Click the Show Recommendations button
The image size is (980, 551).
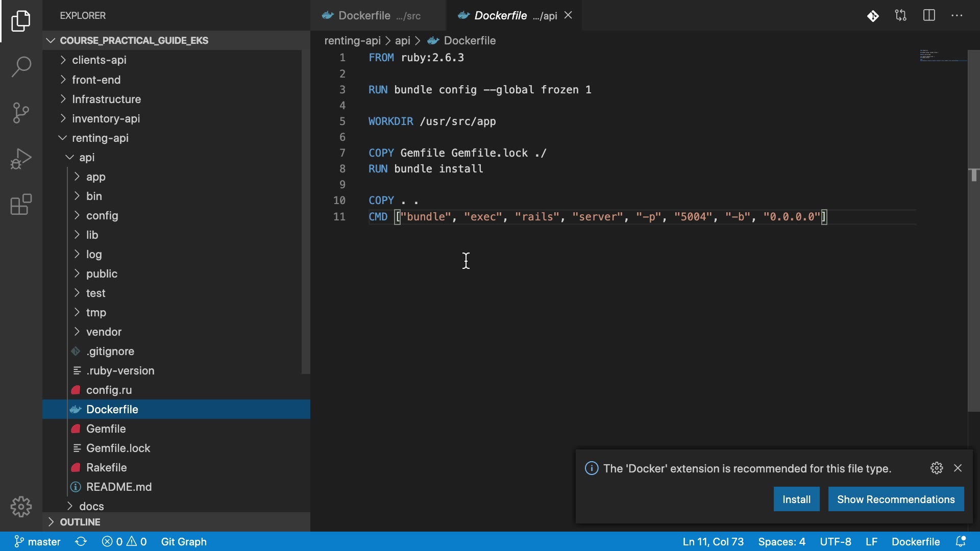pyautogui.click(x=896, y=499)
